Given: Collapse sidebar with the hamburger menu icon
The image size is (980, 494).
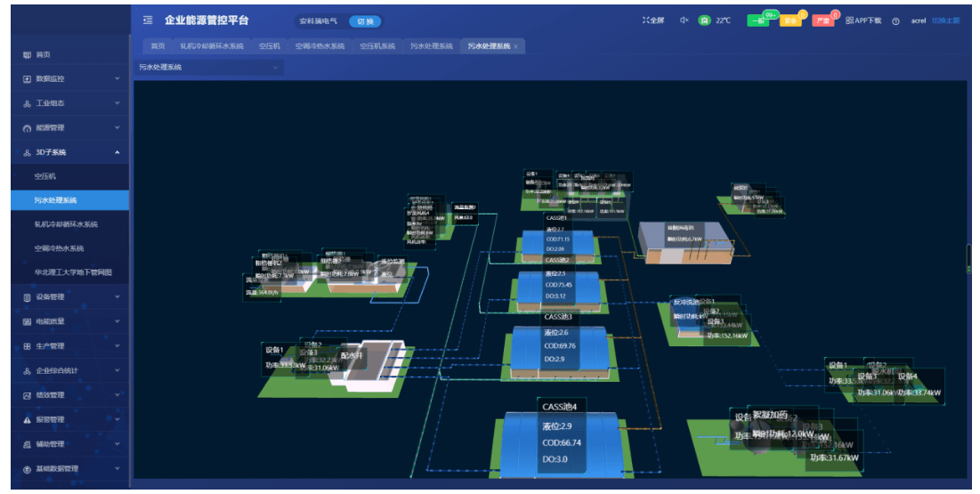Looking at the screenshot, I should pos(148,20).
